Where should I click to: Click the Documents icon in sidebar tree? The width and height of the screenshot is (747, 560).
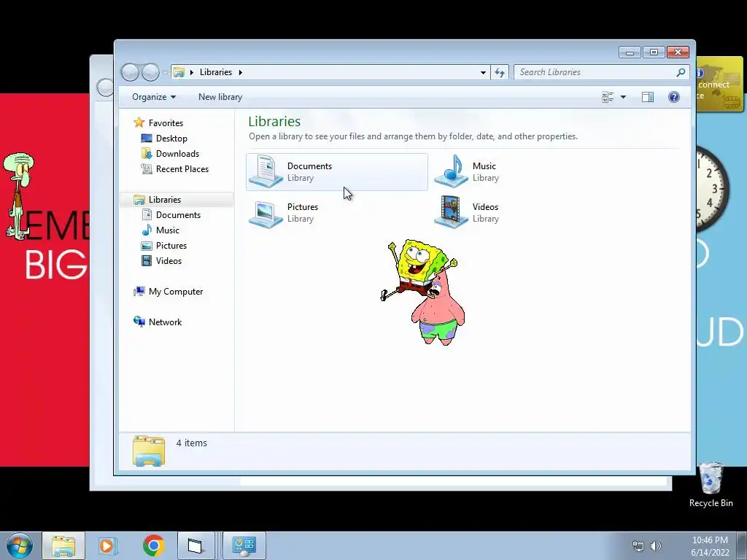click(147, 215)
